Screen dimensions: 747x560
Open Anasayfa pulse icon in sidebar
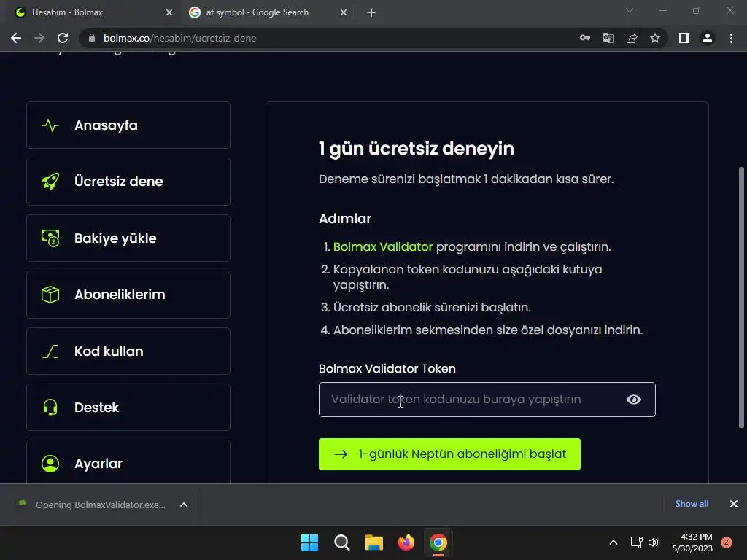pos(50,125)
